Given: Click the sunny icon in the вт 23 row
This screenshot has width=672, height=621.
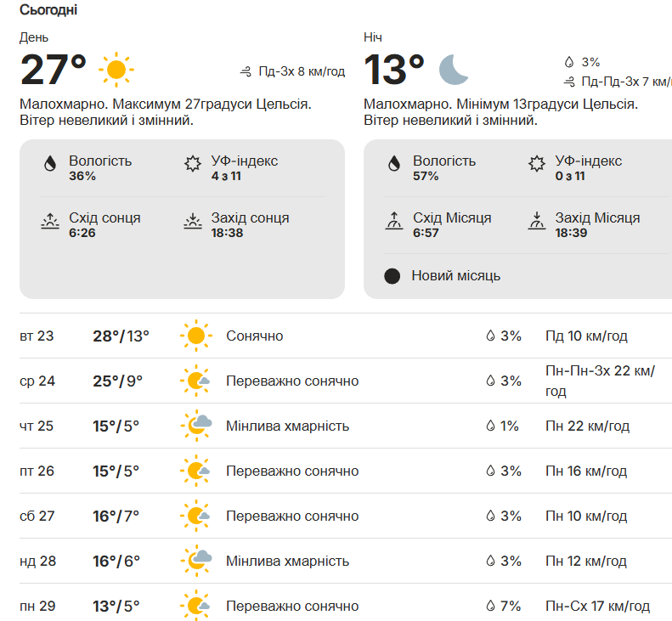Looking at the screenshot, I should click(196, 336).
